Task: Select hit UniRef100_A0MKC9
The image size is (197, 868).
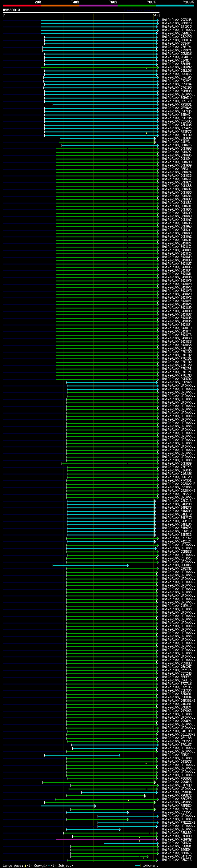Action: coord(177,23)
